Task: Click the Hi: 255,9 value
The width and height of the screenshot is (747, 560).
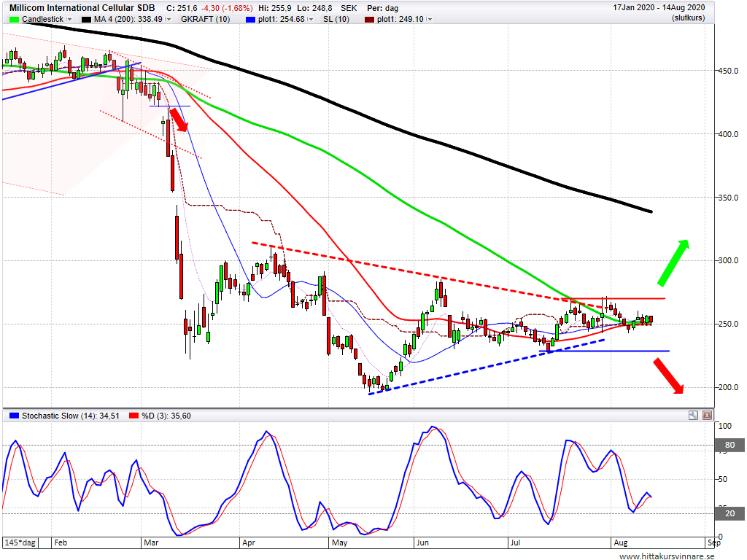Action: [x=274, y=8]
